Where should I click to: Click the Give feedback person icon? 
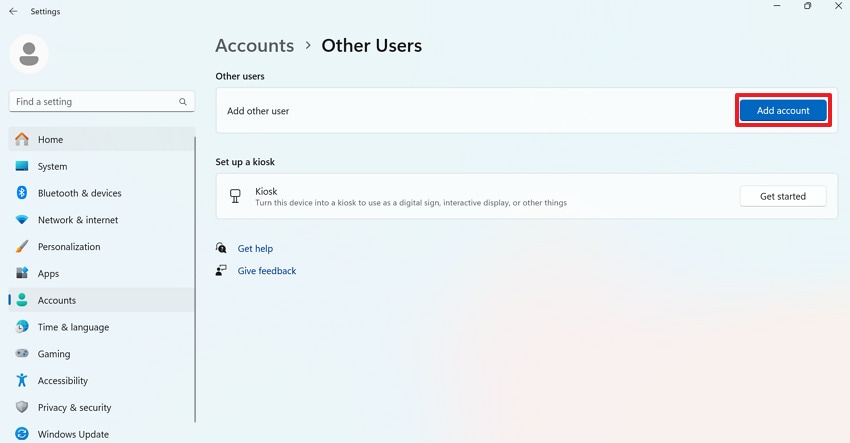pos(221,270)
